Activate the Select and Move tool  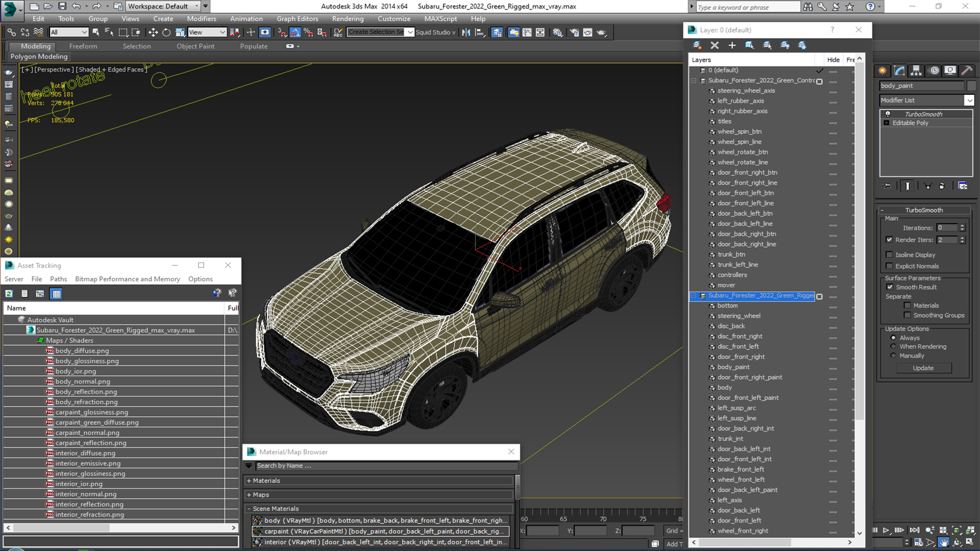pos(153,32)
